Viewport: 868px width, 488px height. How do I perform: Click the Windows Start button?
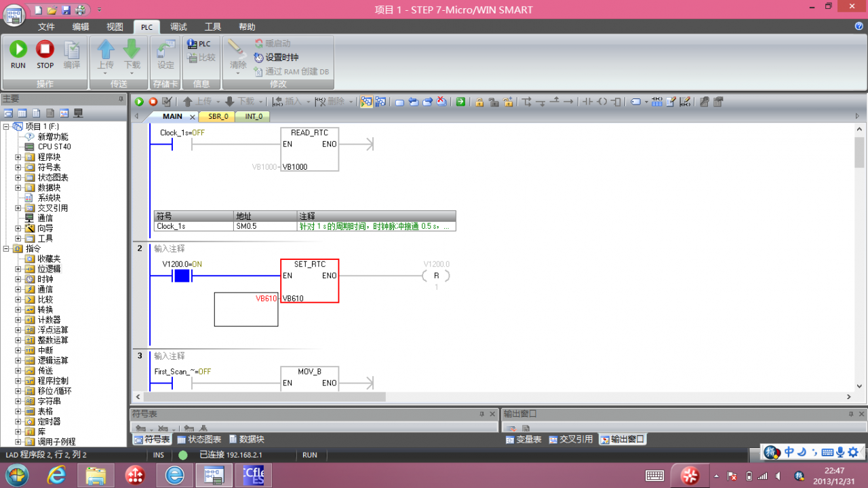pos(16,474)
